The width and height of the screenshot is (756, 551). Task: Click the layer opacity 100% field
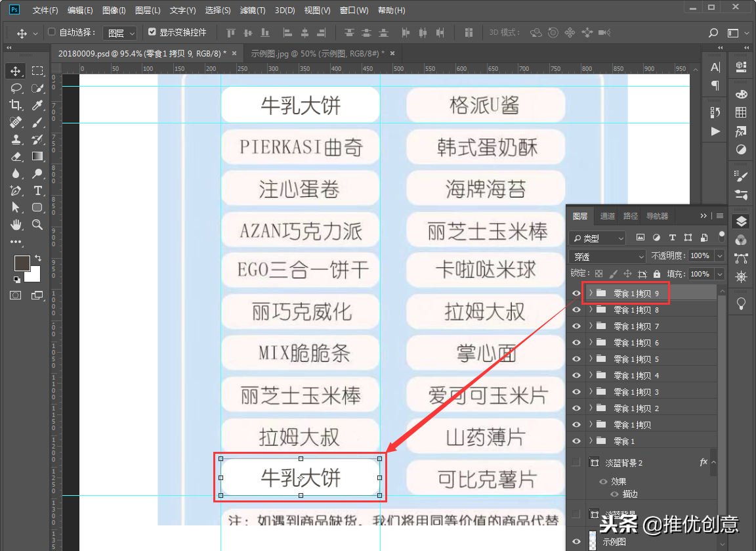[x=702, y=255]
